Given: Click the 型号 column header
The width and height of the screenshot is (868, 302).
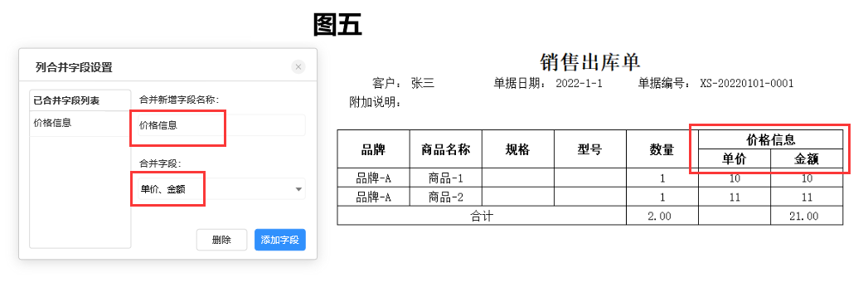Looking at the screenshot, I should 590,149.
